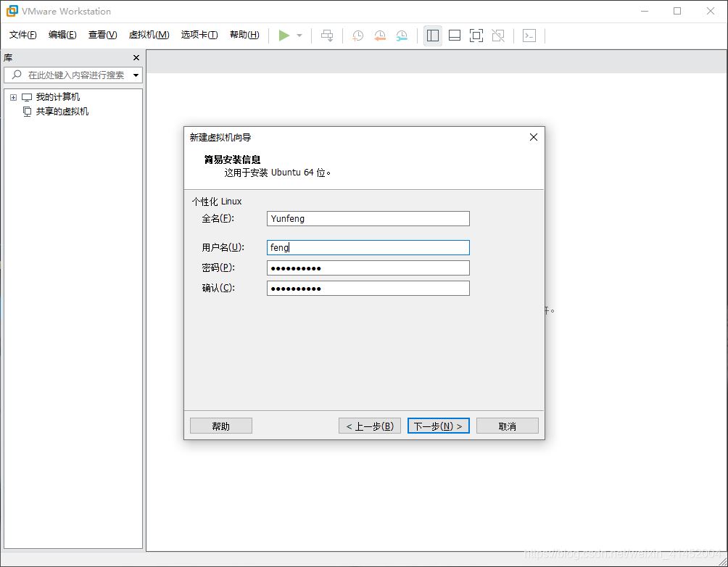Screen dimensions: 728x567
Task: Click into the 全名 text field
Action: click(368, 219)
